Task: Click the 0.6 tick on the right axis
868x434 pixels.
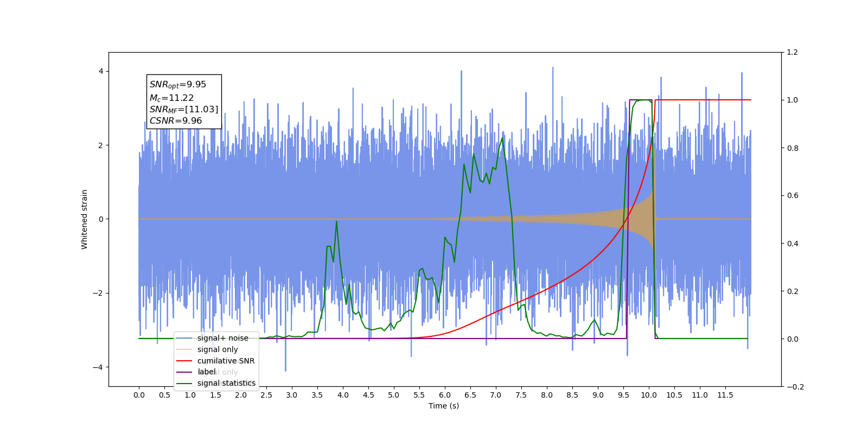Action: [x=793, y=196]
